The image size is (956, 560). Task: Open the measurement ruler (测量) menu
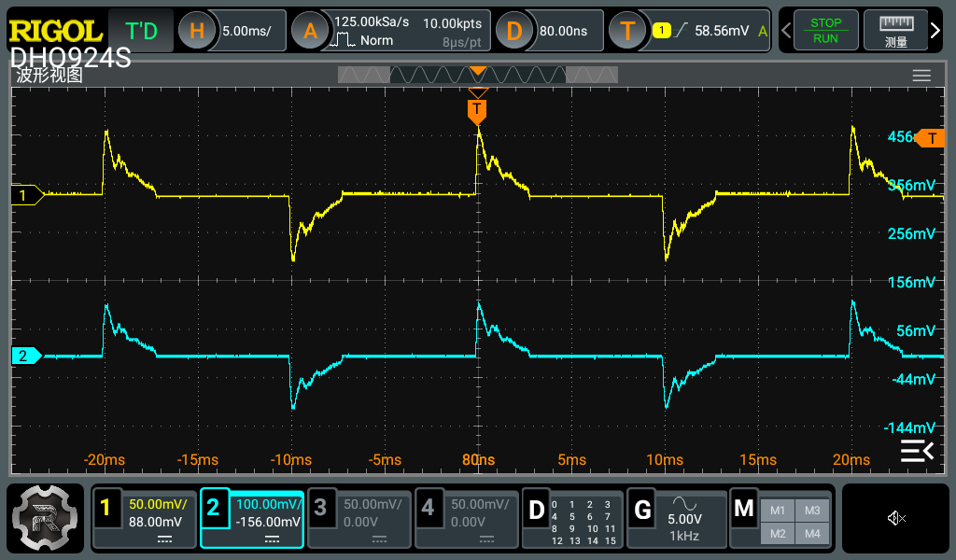click(895, 31)
